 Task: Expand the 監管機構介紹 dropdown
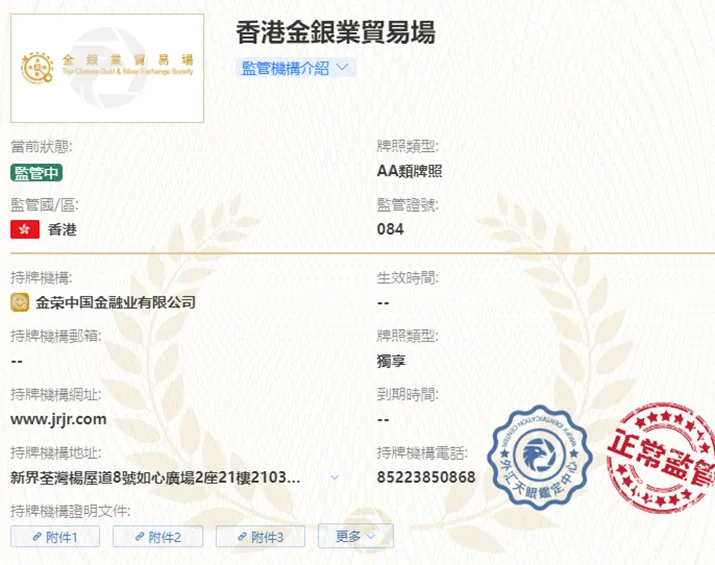(x=295, y=68)
